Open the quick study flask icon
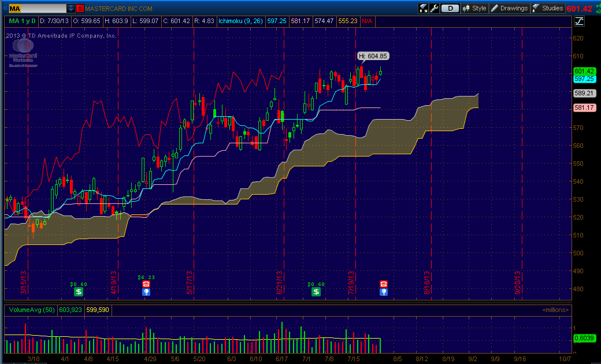The image size is (601, 364). click(423, 9)
